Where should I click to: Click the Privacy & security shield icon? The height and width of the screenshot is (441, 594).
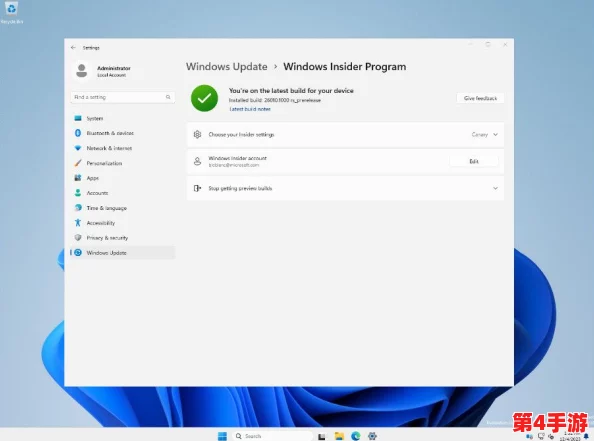tap(78, 238)
